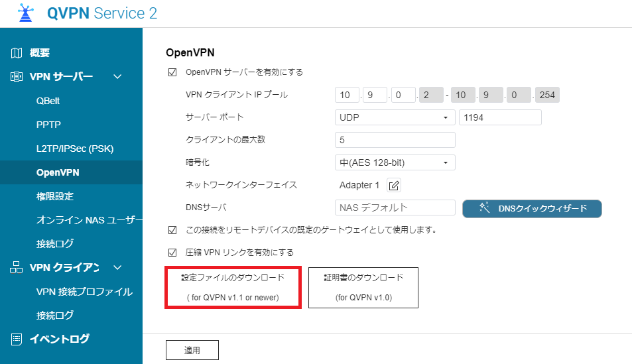632x364 pixels.
Task: Click 設定ファイルのダウンロード button
Action: click(233, 287)
